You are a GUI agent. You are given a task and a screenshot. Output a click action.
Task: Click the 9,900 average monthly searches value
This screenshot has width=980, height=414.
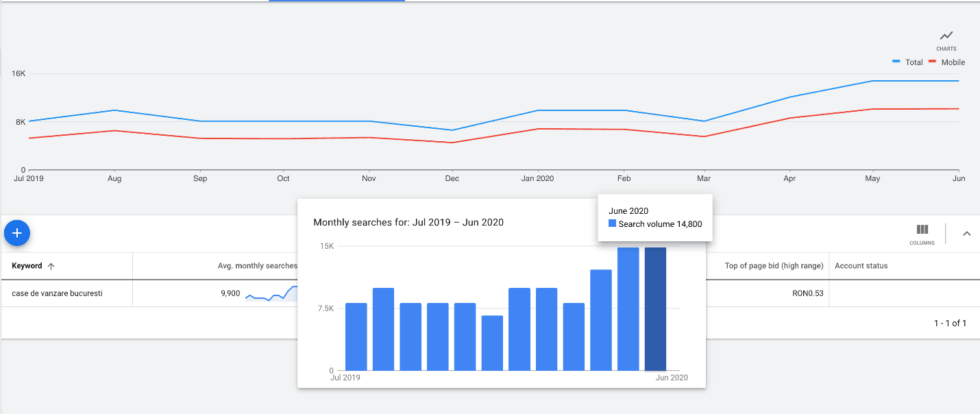(230, 293)
